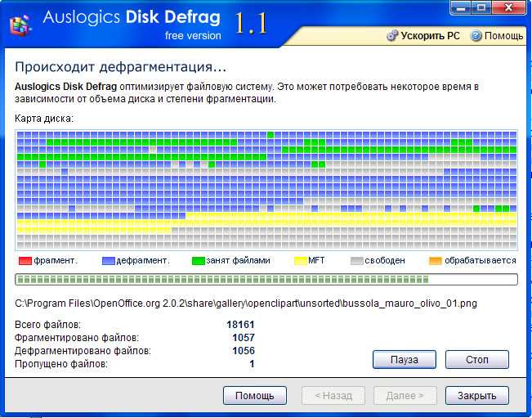Click the blue дефрагмент. legend swatch

coord(109,261)
